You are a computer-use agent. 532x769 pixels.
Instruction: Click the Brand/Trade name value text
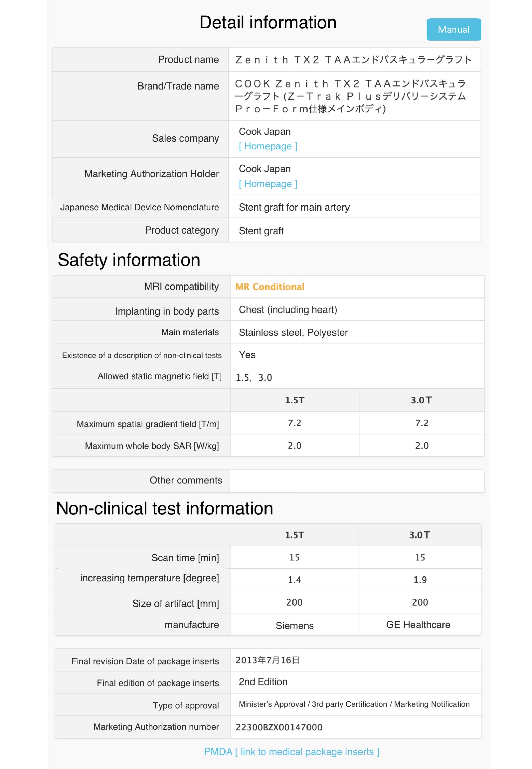[x=351, y=96]
